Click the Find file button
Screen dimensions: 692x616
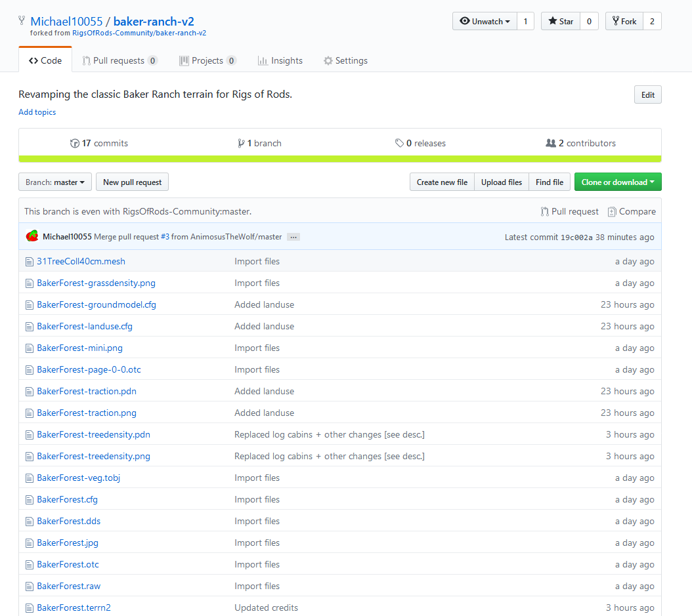pos(550,182)
